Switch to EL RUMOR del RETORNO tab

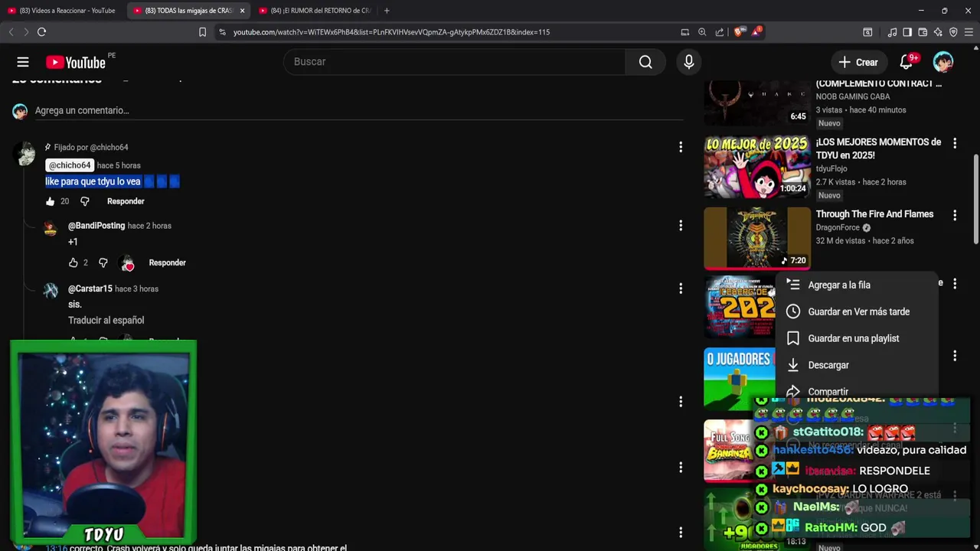[x=314, y=11]
